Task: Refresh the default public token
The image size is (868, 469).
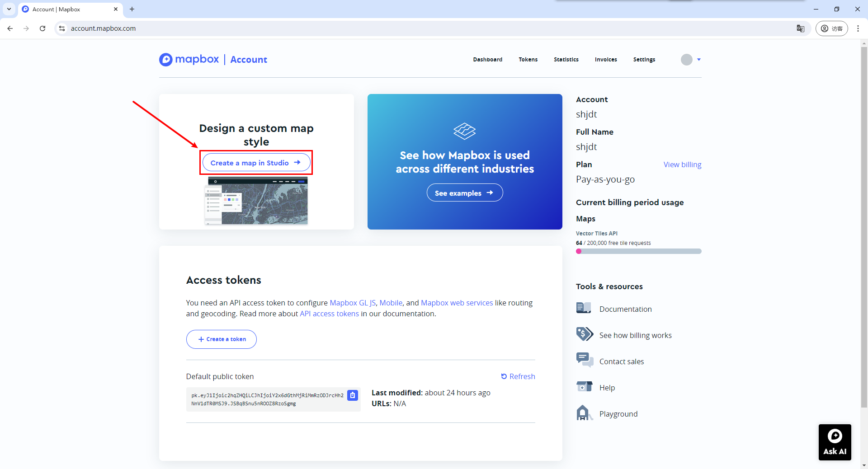Action: click(518, 376)
